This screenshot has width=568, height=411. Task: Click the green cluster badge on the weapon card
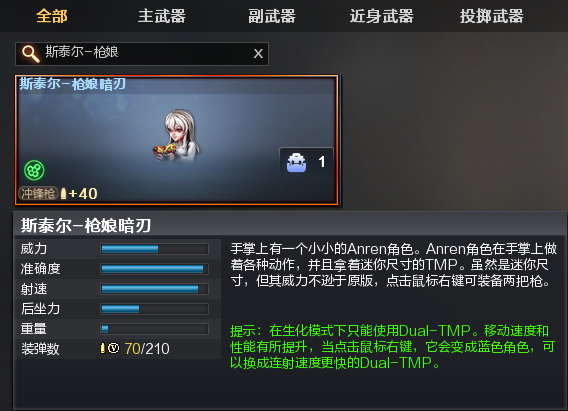point(34,170)
